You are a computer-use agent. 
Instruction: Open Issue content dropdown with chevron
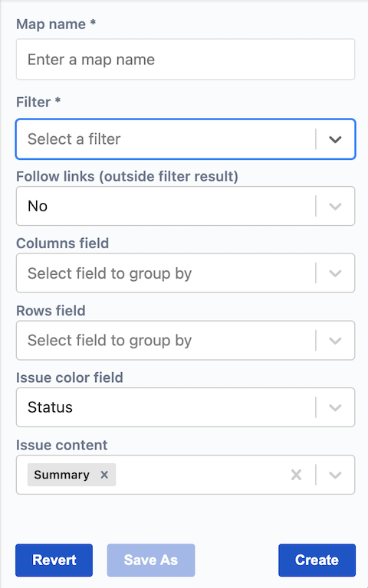tap(335, 475)
